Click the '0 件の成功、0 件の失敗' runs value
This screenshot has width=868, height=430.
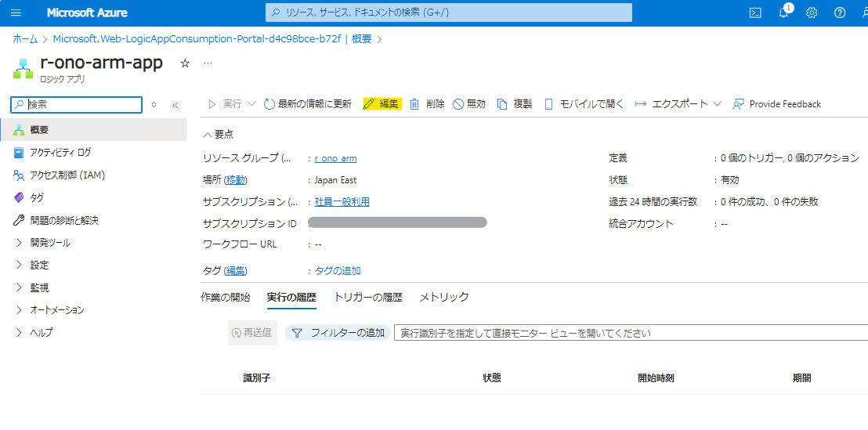coord(769,202)
